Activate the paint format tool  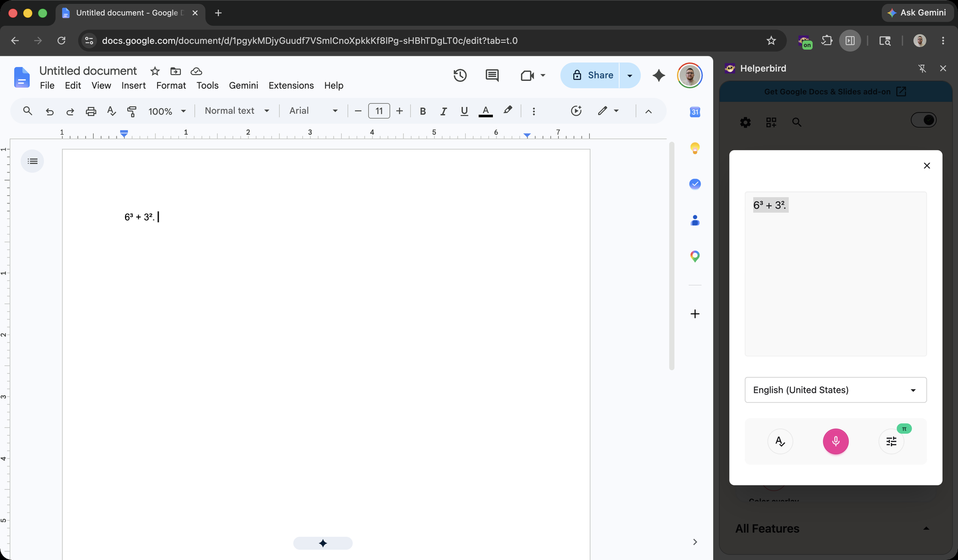pos(131,111)
